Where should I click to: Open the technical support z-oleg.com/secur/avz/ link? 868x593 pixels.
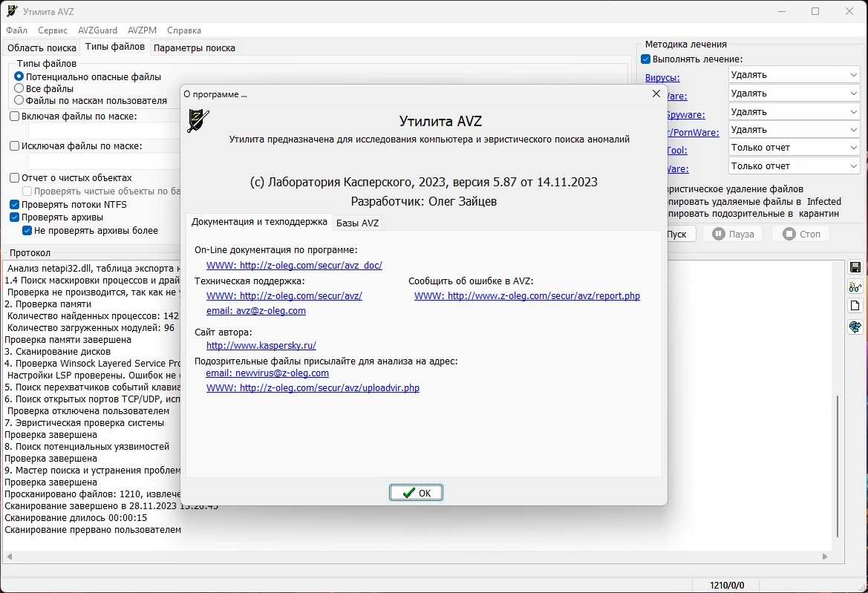click(x=284, y=295)
